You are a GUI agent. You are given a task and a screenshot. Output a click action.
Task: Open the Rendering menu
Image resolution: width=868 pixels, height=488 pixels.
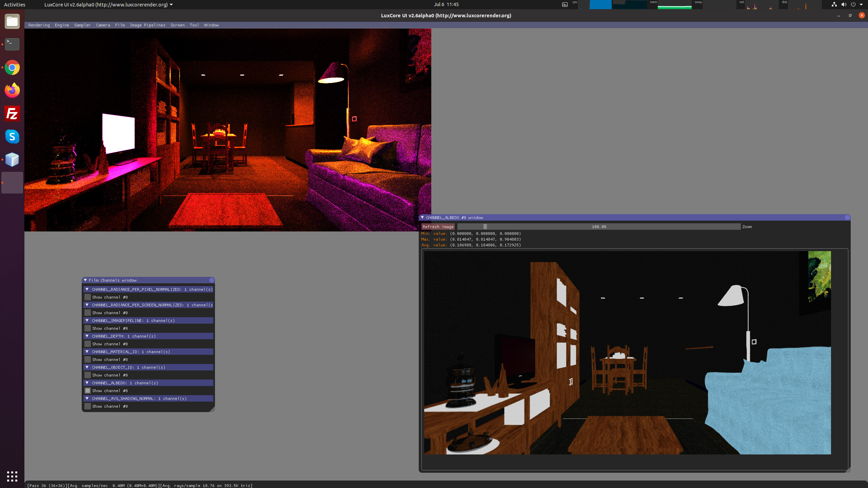point(39,25)
